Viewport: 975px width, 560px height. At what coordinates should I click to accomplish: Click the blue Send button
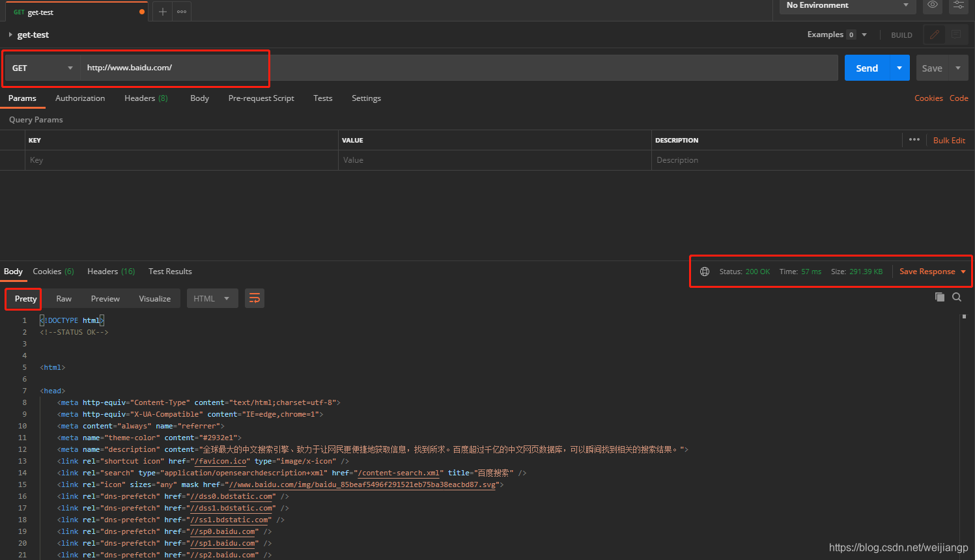pos(867,68)
